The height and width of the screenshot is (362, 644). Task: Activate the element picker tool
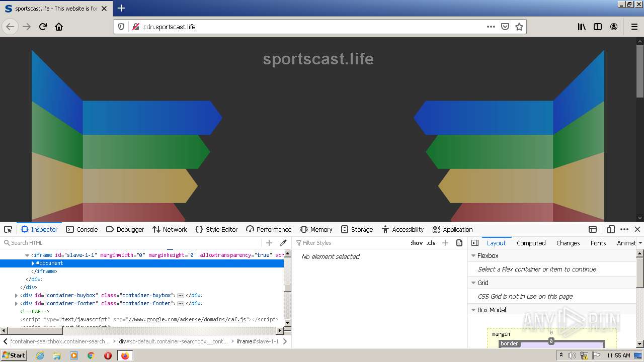[8, 229]
